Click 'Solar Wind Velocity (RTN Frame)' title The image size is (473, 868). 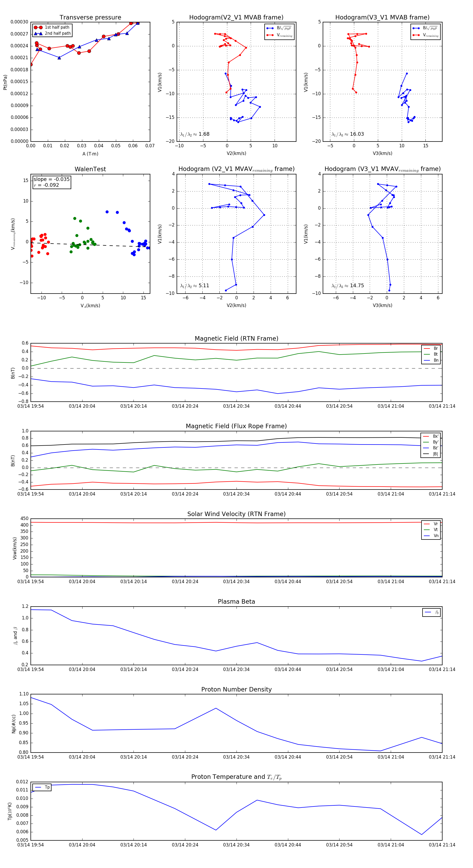click(236, 514)
